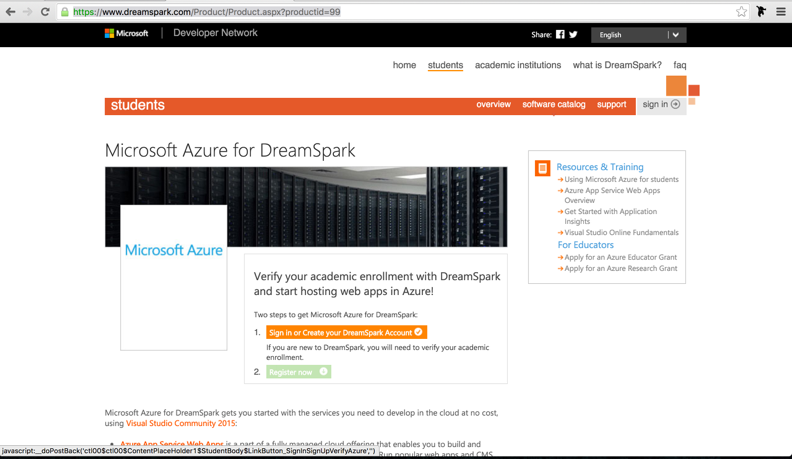The height and width of the screenshot is (459, 792).
Task: Click the 'Two steps to get Microsoft Azure' text
Action: click(x=335, y=315)
